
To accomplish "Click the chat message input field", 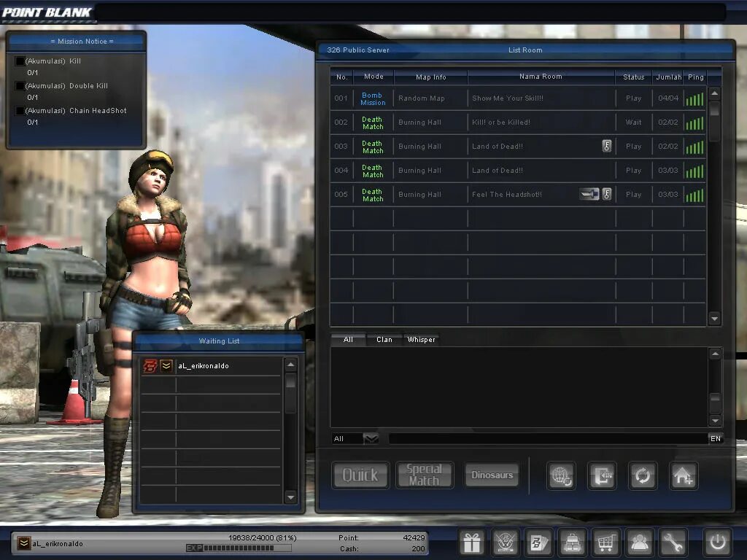I will [548, 438].
